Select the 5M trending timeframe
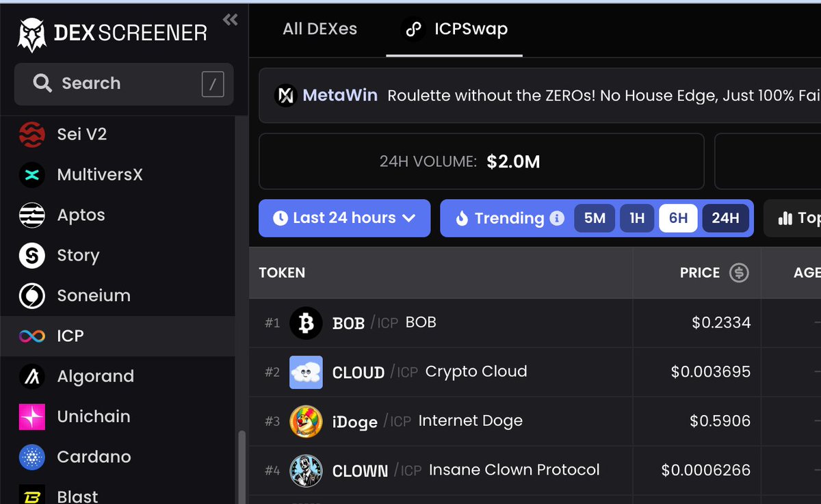This screenshot has height=504, width=821. [595, 218]
